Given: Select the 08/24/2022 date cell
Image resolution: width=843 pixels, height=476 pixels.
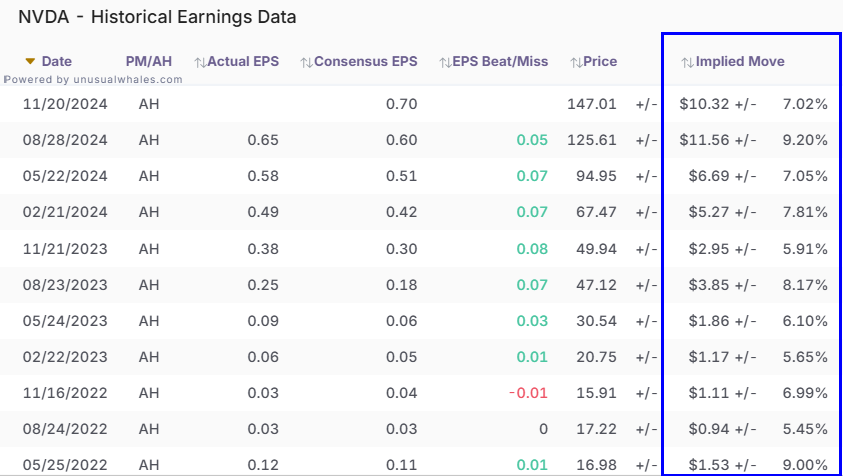Looking at the screenshot, I should 65,429.
